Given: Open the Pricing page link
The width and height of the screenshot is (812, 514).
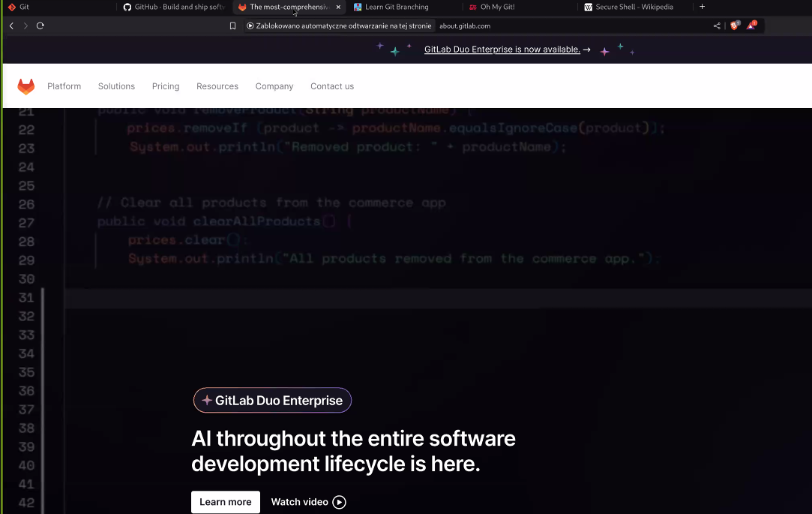Looking at the screenshot, I should (x=166, y=86).
